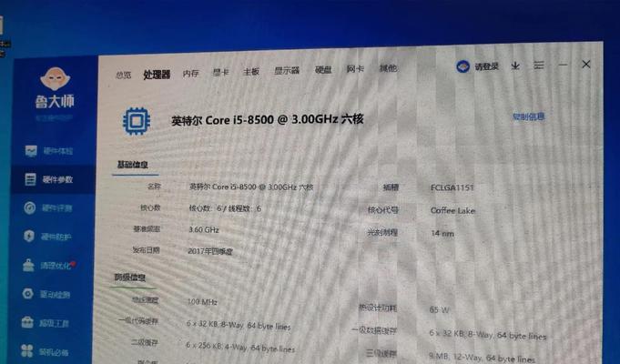620x364 pixels.
Task: Click the large title 英特尔 Core i5-8500 @ 3.00GHz 六核
Action: coord(268,119)
